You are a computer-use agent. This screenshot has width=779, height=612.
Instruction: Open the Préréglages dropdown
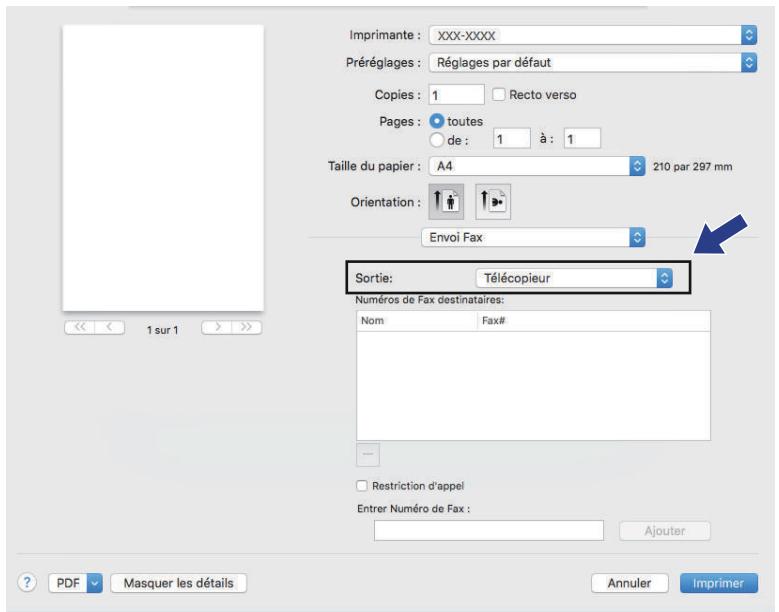click(x=593, y=63)
